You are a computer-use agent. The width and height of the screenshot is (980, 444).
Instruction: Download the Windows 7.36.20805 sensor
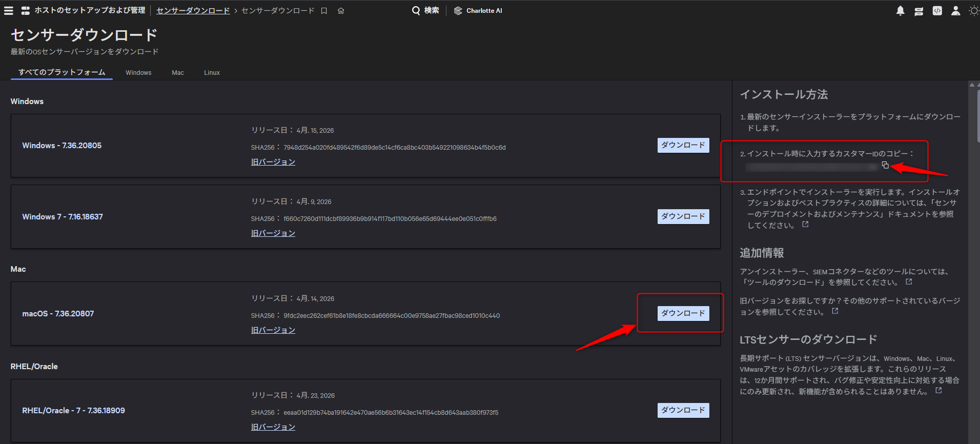tap(683, 145)
